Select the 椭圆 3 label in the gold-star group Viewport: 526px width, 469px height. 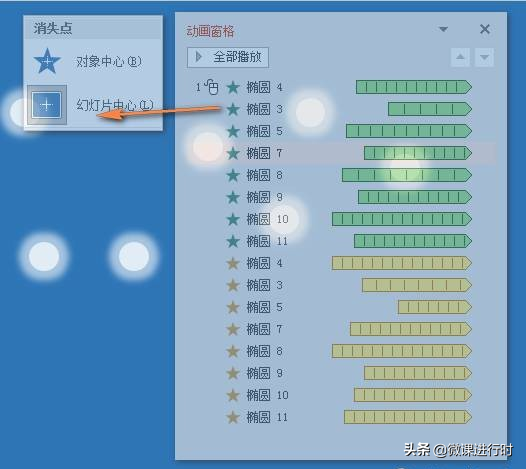pos(264,285)
